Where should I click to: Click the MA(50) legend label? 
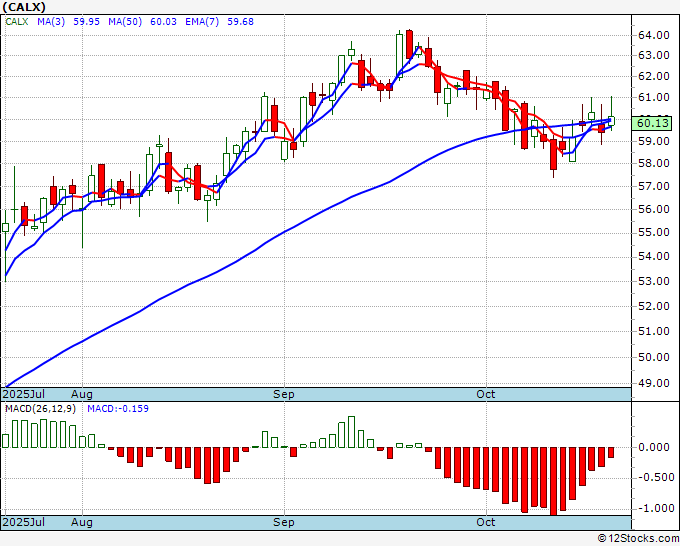click(125, 22)
